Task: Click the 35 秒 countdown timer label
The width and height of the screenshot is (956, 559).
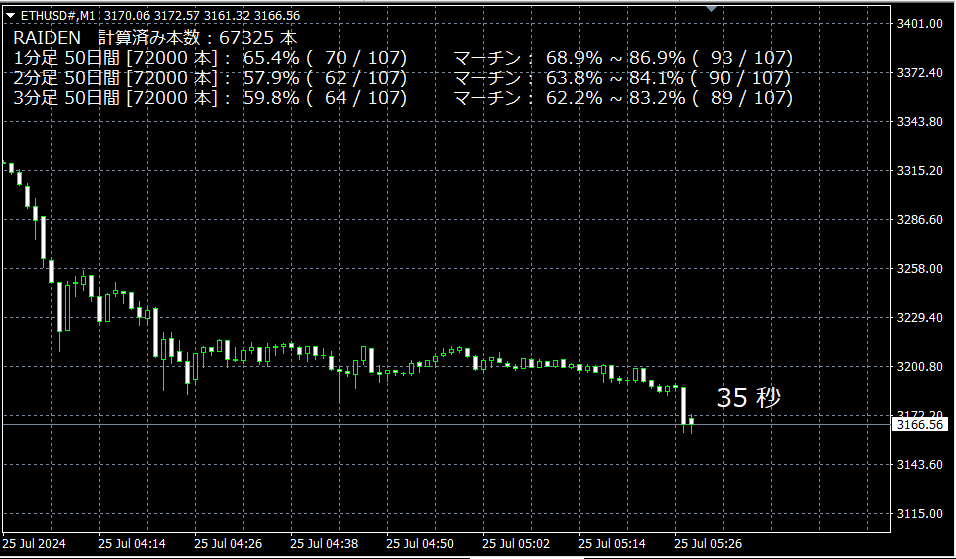Action: 748,398
